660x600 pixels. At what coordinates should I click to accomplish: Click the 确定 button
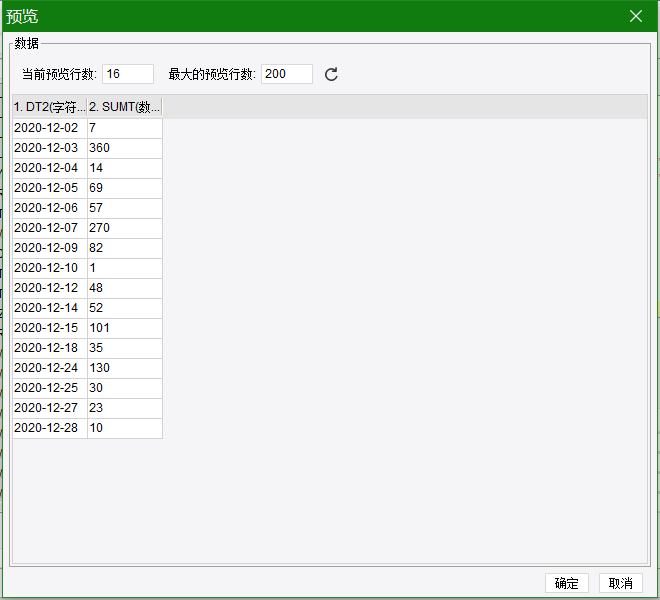(566, 583)
